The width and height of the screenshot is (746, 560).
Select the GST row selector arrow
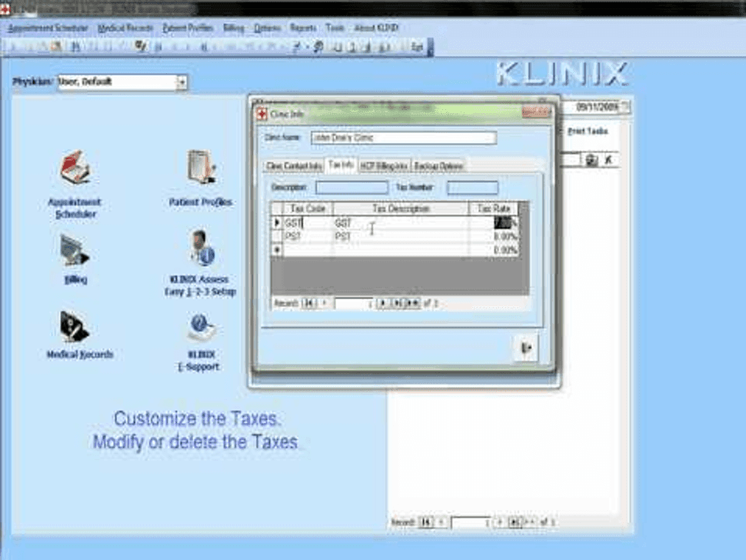277,222
